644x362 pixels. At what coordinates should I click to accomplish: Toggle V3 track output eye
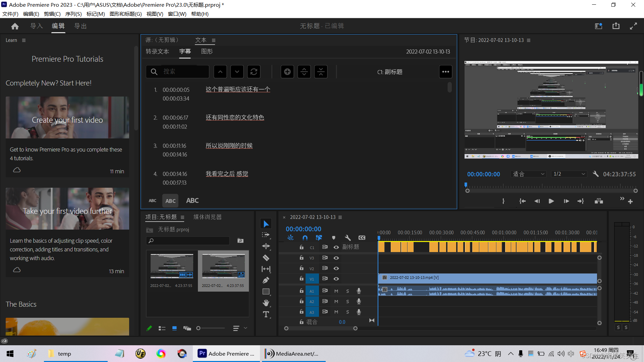[336, 258]
